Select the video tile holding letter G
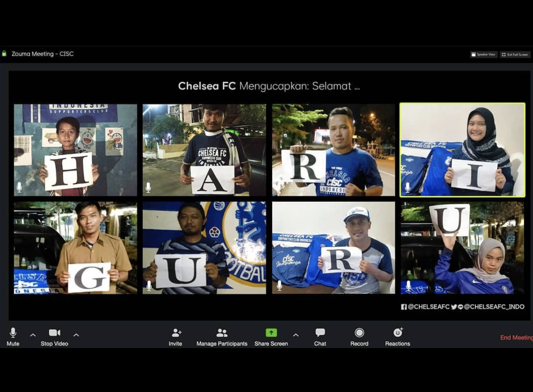The width and height of the screenshot is (533, 392). (75, 248)
